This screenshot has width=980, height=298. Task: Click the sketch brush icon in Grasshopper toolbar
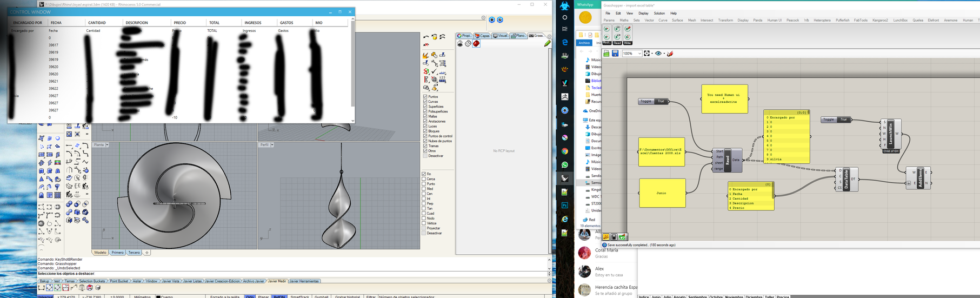670,54
